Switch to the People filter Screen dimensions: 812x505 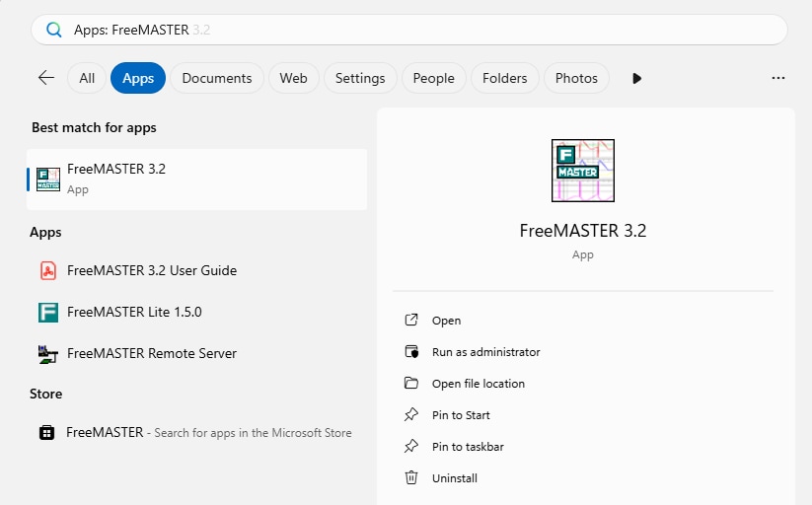coord(433,78)
